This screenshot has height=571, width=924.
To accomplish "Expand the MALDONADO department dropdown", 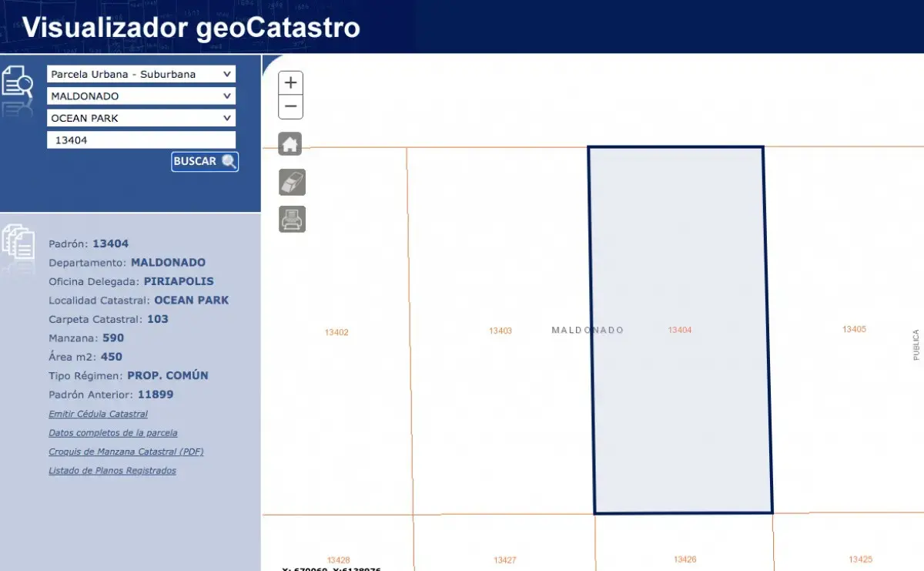I will tap(142, 96).
